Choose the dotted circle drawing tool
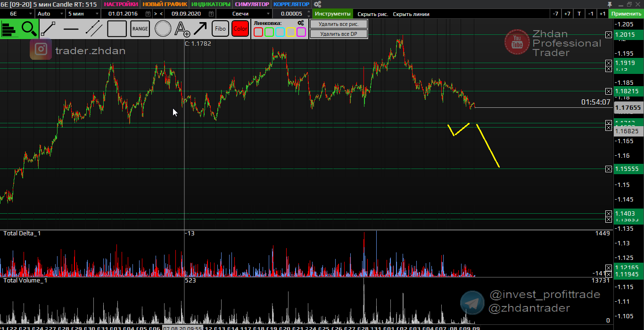Viewport: 644px width, 330px height. point(163,29)
